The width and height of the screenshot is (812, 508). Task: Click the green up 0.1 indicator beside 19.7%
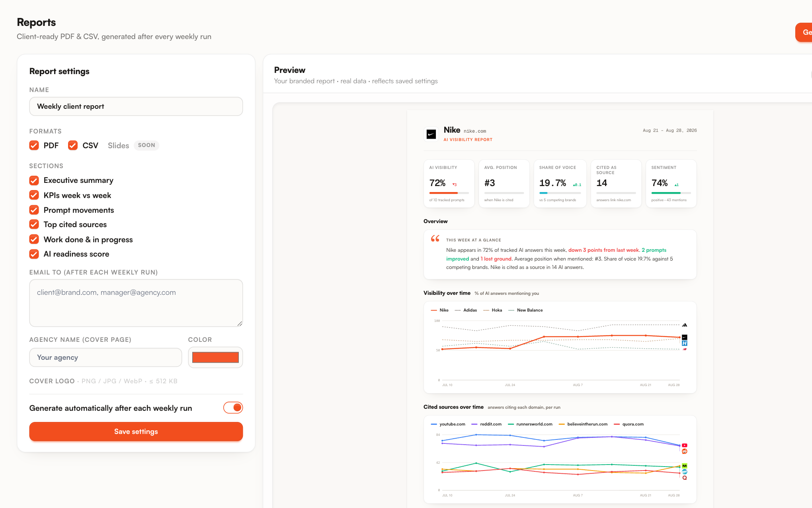click(x=577, y=184)
